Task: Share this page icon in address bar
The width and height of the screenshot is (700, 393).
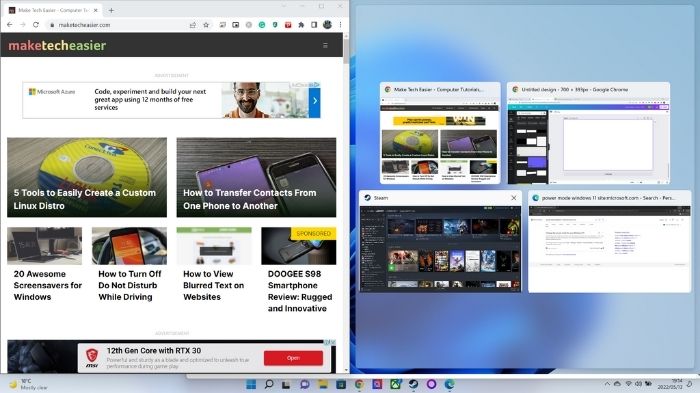Action: tap(193, 25)
